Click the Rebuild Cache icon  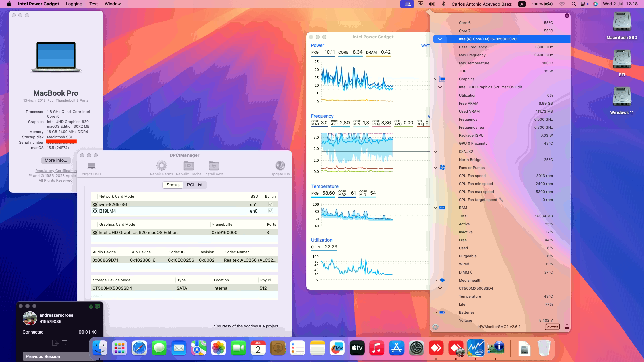pyautogui.click(x=188, y=165)
